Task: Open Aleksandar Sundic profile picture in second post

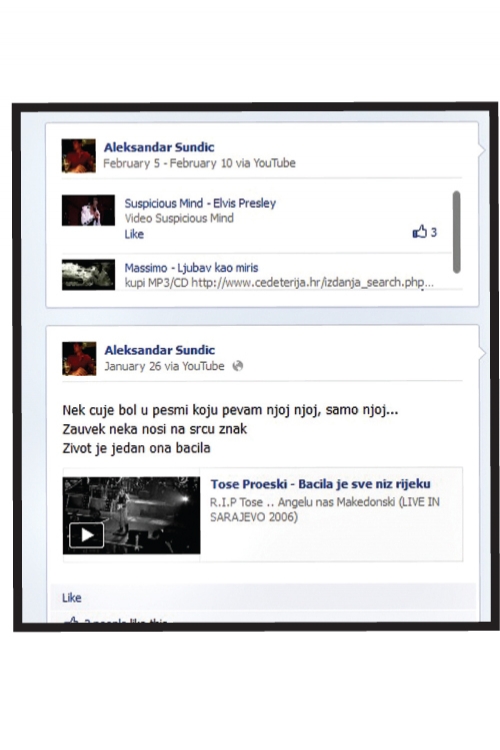Action: click(x=79, y=358)
